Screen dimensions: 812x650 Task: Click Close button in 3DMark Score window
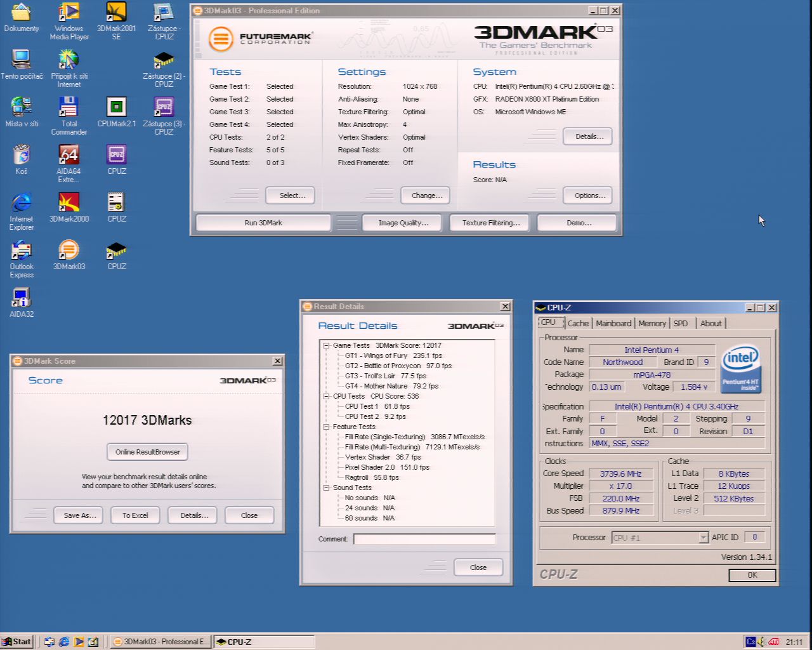pos(249,515)
